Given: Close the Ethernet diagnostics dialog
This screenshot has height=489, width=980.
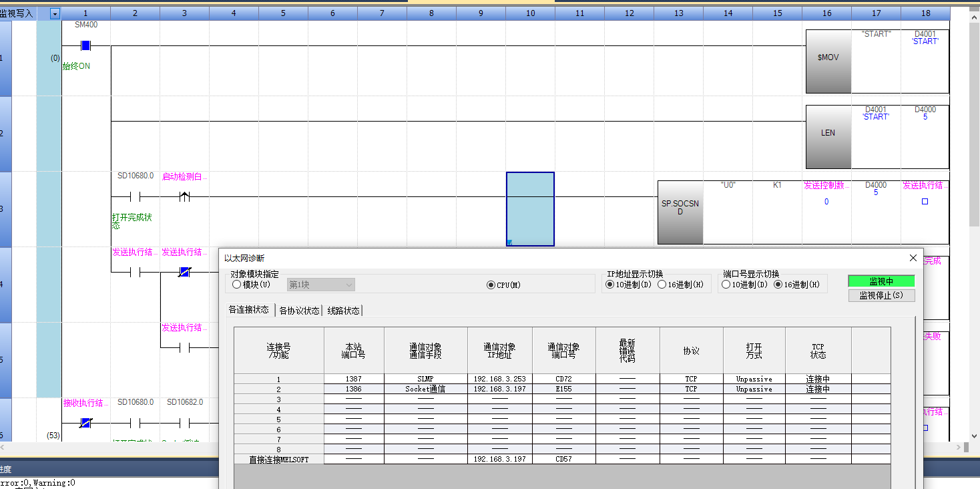Looking at the screenshot, I should coord(913,258).
